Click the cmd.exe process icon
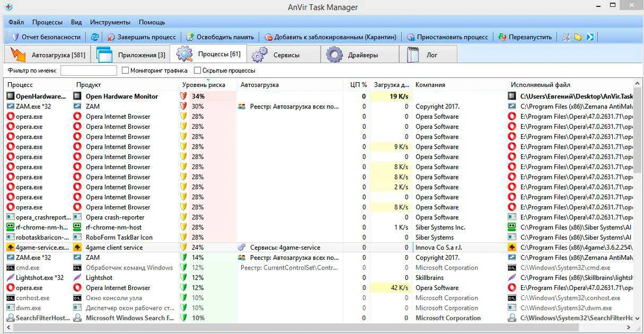Image resolution: width=644 pixels, height=334 pixels. coord(10,267)
